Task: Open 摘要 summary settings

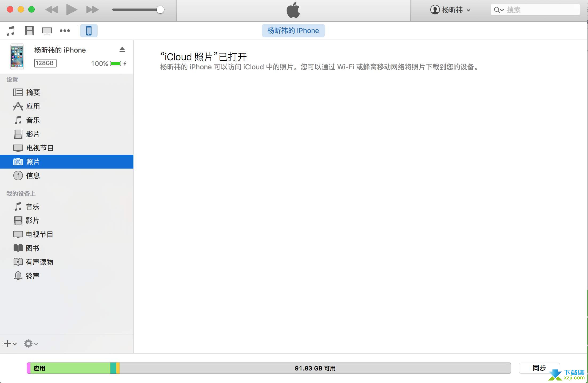Action: (x=67, y=92)
